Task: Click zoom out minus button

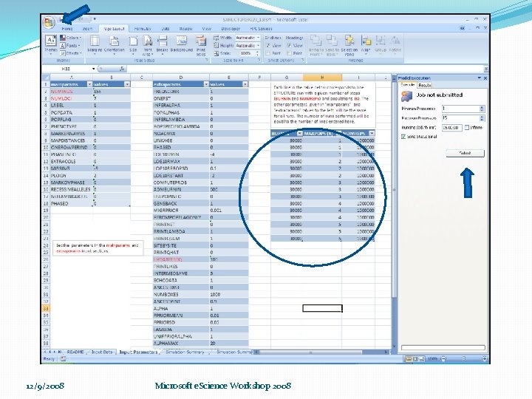Action: pyautogui.click(x=443, y=358)
